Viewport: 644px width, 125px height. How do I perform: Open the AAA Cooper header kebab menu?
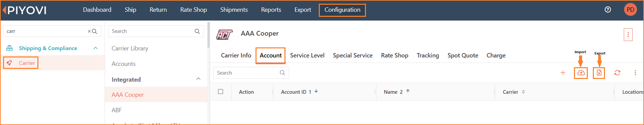pyautogui.click(x=628, y=35)
